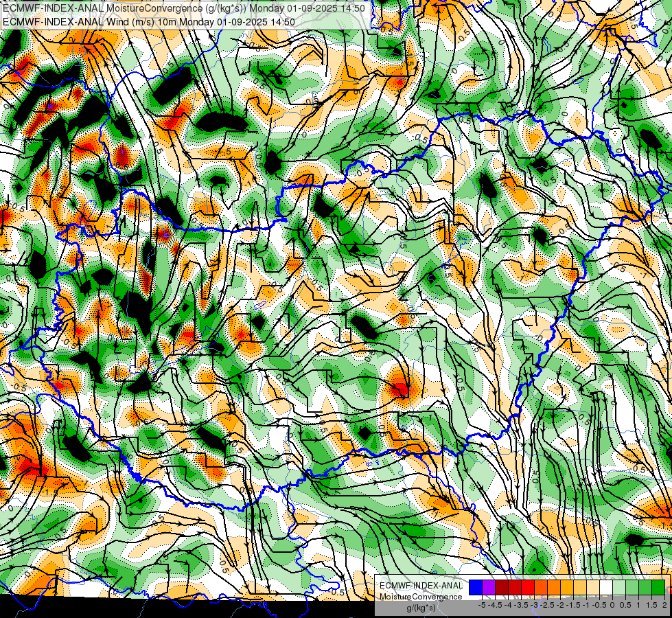The height and width of the screenshot is (618, 672).
Task: Click the MoistureConvergence title line at top
Action: (x=183, y=8)
